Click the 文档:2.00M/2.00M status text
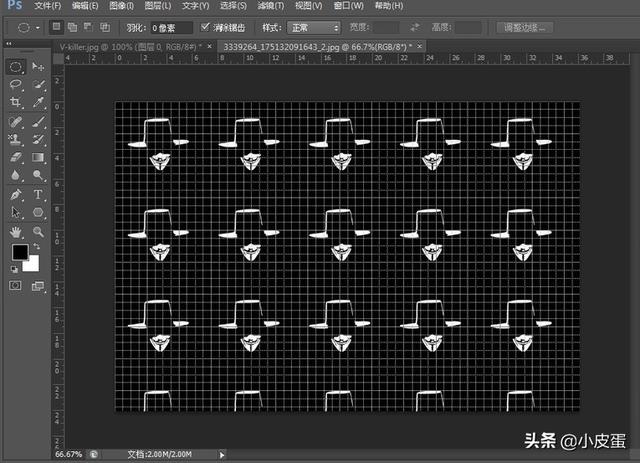 coord(159,454)
